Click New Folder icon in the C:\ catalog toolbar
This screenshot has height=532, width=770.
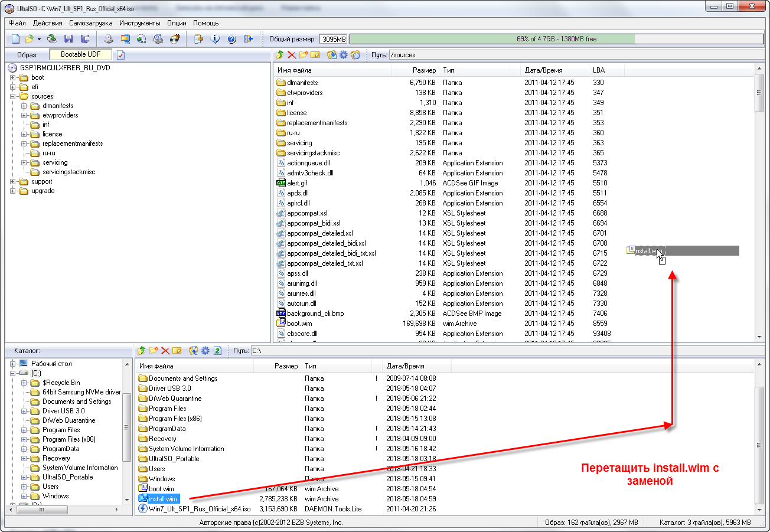coord(154,351)
